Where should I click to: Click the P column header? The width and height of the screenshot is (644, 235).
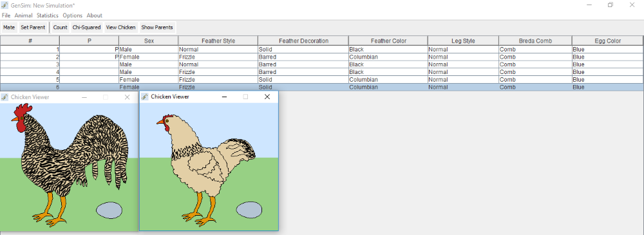pyautogui.click(x=89, y=41)
